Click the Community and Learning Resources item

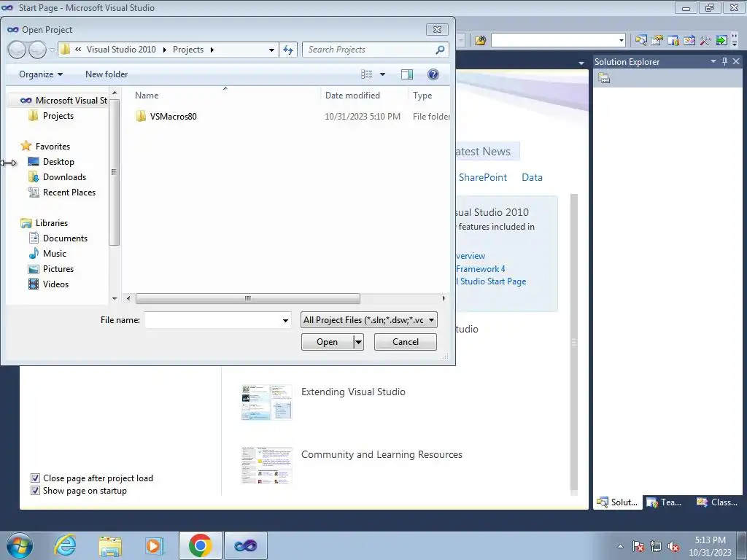click(382, 455)
